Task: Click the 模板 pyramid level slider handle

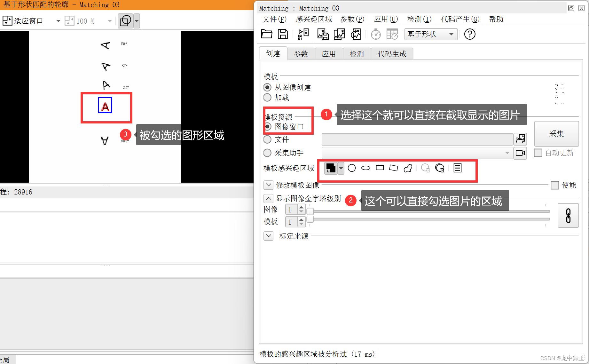Action: 310,219
